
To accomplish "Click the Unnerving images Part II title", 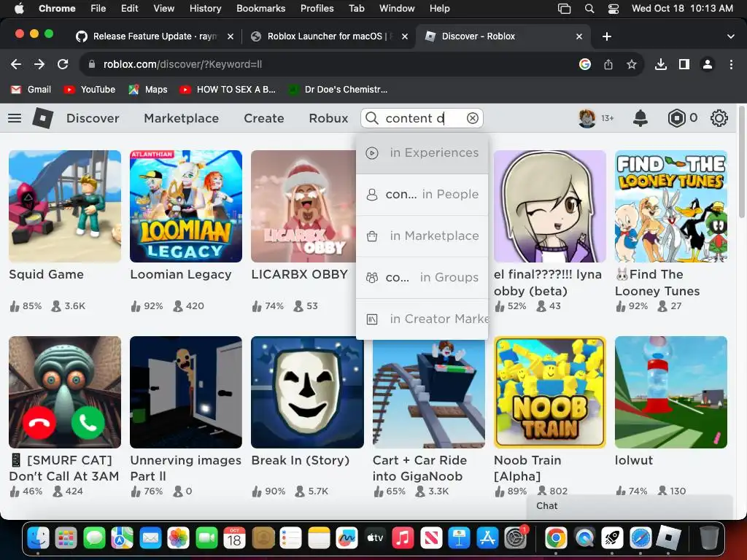I will point(185,468).
